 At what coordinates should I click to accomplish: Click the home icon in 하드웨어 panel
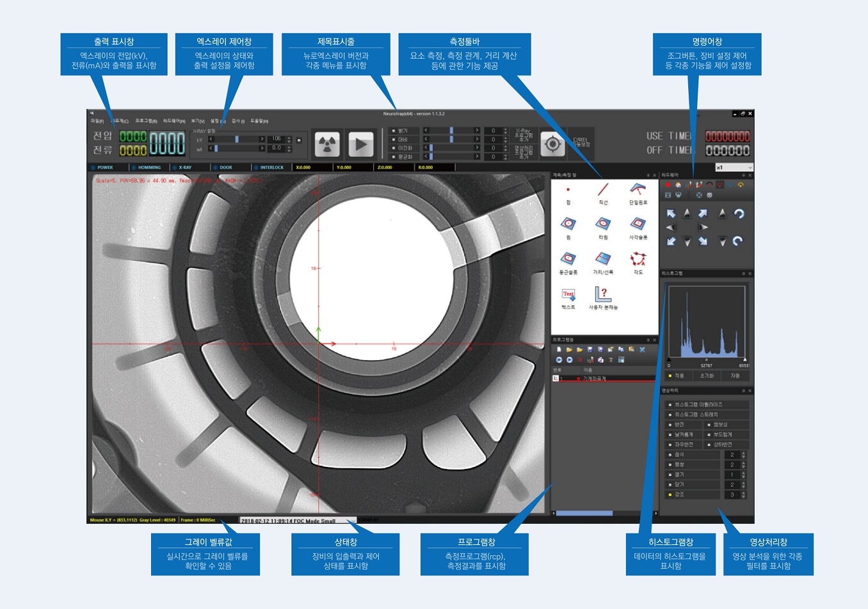click(678, 185)
